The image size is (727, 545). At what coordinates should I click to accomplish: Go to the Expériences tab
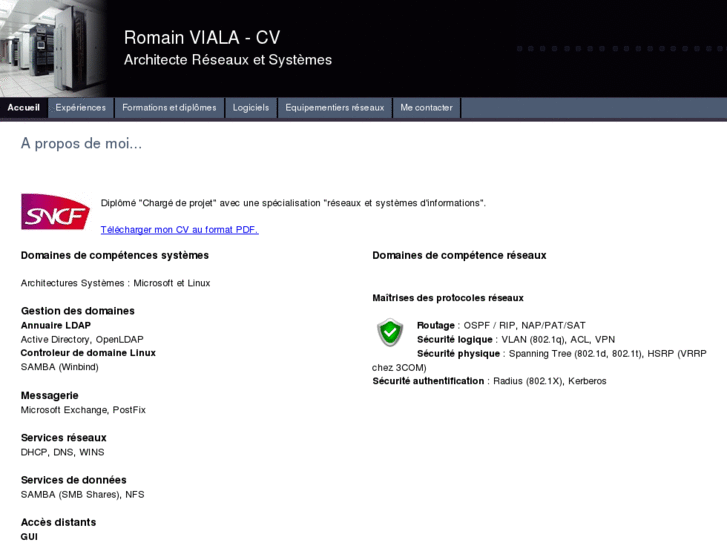click(x=81, y=108)
